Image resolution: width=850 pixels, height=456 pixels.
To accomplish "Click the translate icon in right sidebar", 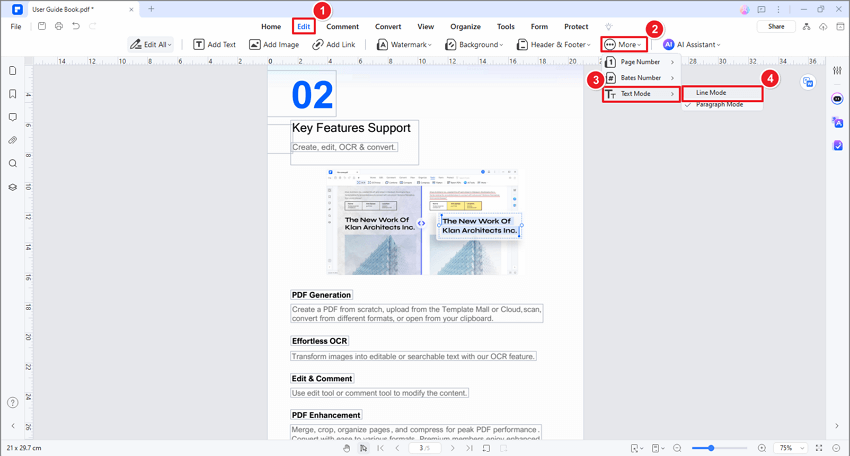I will [x=838, y=123].
